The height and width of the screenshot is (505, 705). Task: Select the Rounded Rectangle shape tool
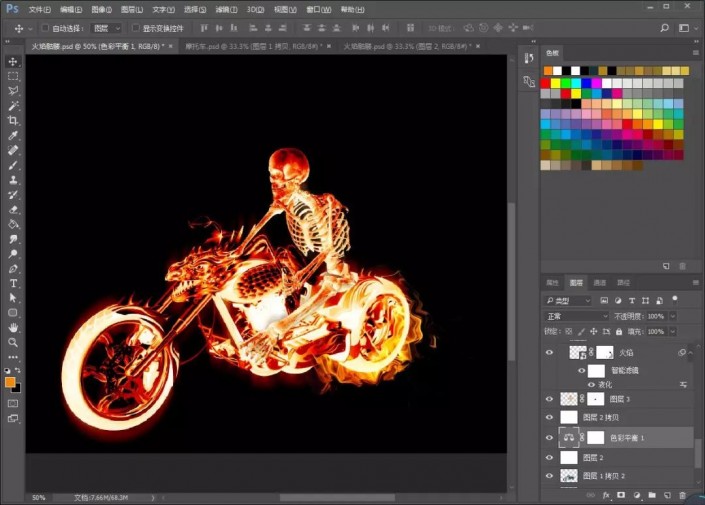click(13, 313)
